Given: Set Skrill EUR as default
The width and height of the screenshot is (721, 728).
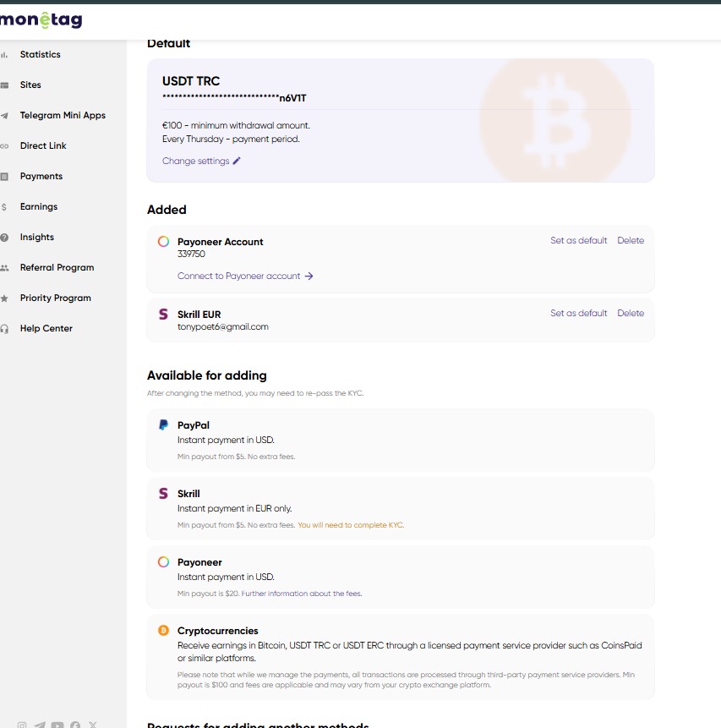Looking at the screenshot, I should (578, 313).
